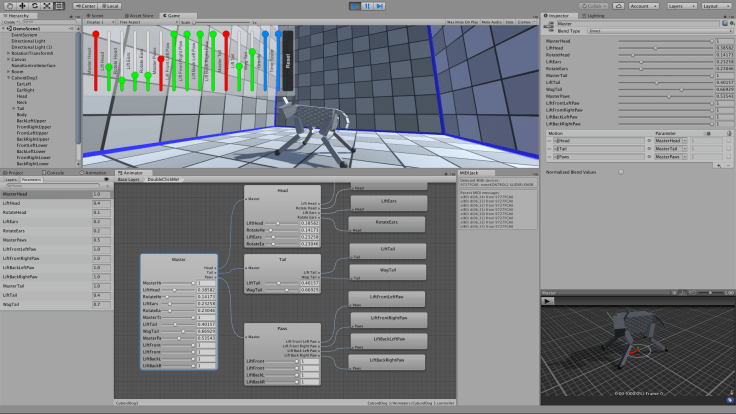Select the Move tool
Image resolution: width=736 pixels, height=414 pixels.
point(21,5)
